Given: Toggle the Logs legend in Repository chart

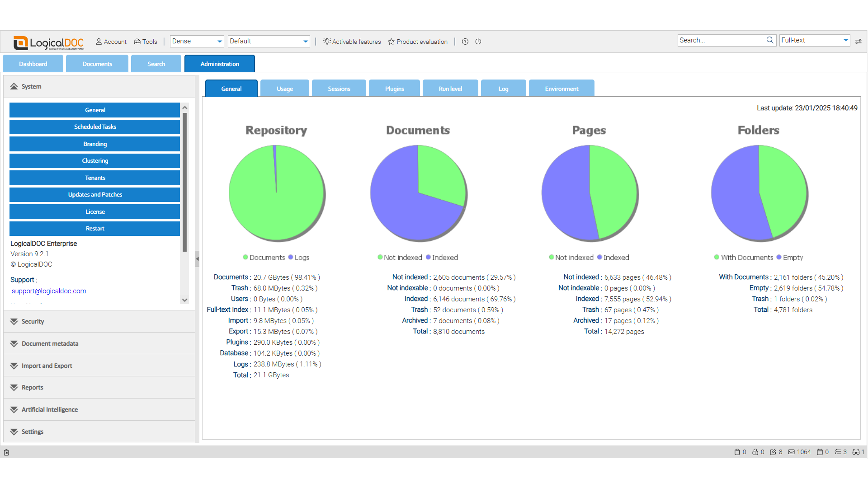Looking at the screenshot, I should [298, 258].
